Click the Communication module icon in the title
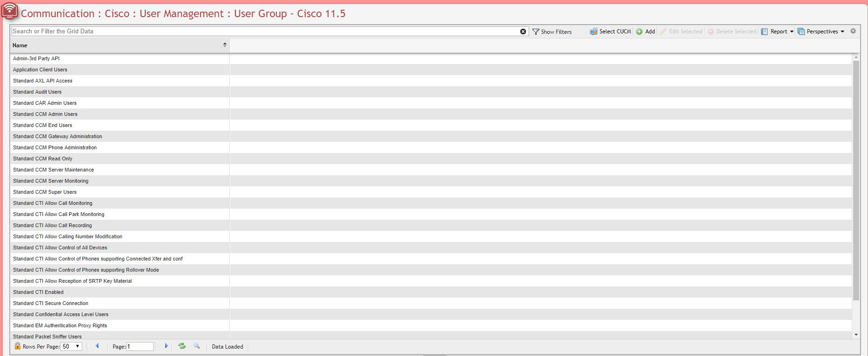This screenshot has width=868, height=356. tap(9, 11)
